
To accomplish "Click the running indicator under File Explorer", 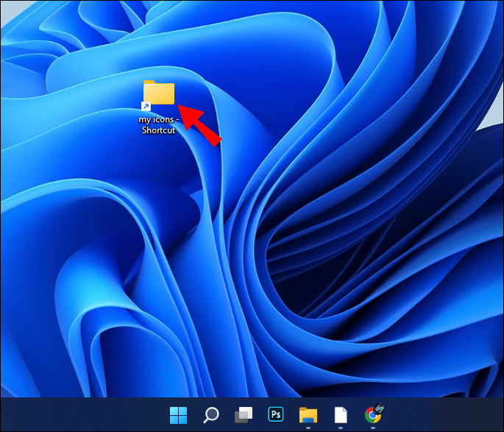I will click(x=308, y=429).
